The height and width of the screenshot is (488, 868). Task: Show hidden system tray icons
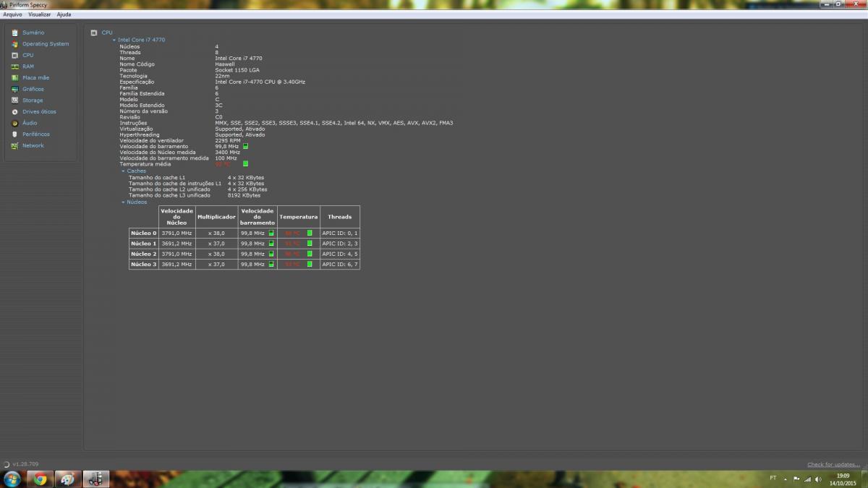pyautogui.click(x=786, y=479)
